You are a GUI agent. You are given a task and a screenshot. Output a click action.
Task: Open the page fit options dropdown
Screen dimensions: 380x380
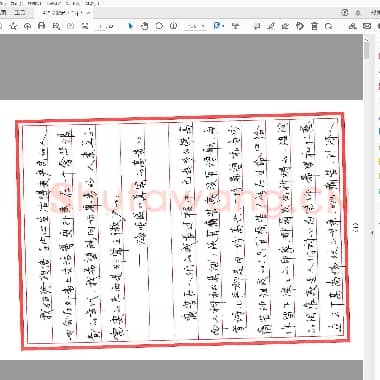coord(218,26)
